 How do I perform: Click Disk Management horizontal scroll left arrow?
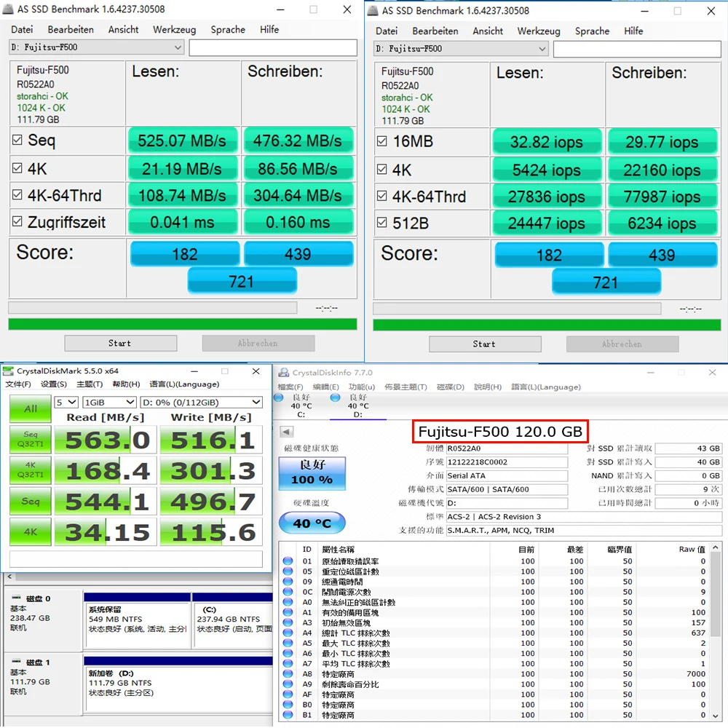[9, 577]
